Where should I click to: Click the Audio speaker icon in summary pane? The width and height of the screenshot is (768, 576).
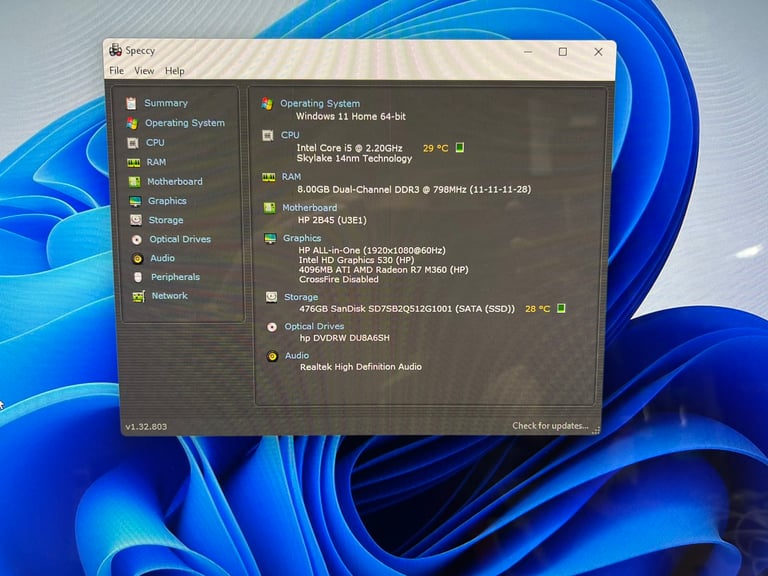click(x=273, y=356)
